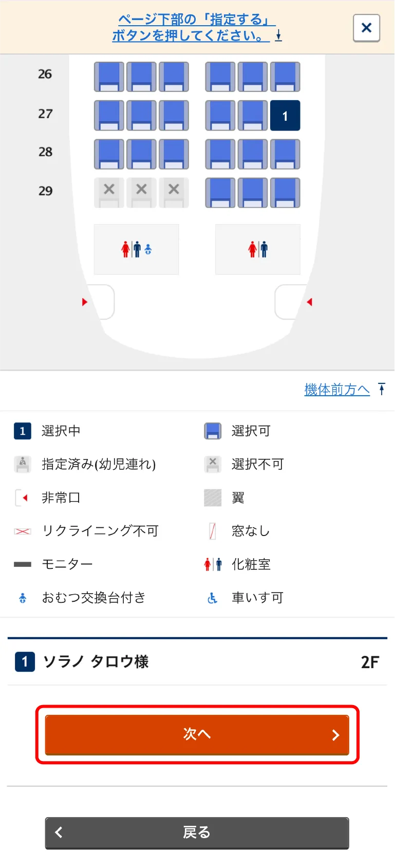The width and height of the screenshot is (395, 868).
Task: Click the 窓なし windowless seat legend icon
Action: [212, 530]
